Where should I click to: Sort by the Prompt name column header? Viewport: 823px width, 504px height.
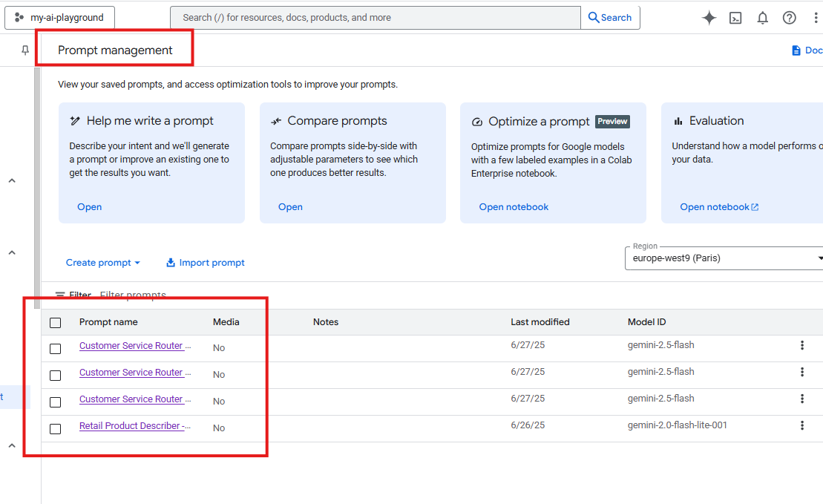pos(108,322)
